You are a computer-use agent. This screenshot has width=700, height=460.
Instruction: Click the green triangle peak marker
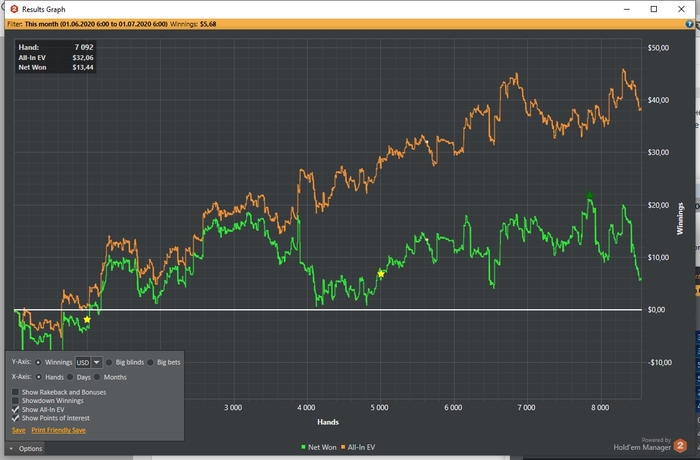point(589,195)
